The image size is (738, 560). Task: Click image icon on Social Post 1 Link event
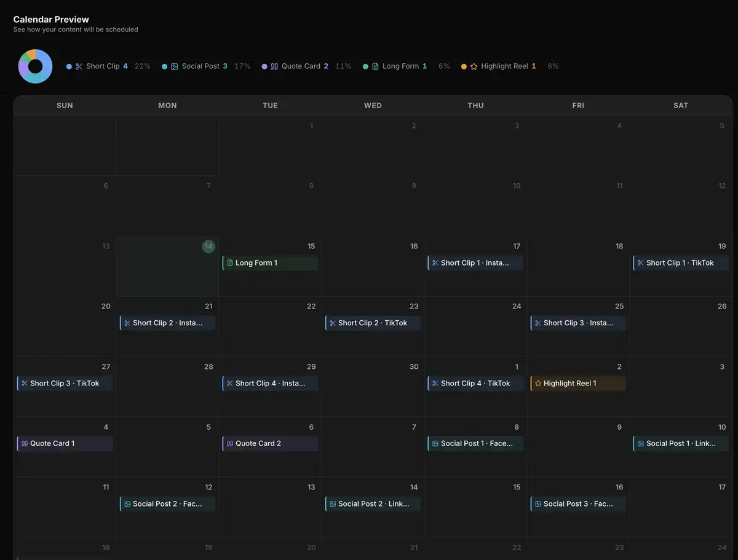click(641, 444)
